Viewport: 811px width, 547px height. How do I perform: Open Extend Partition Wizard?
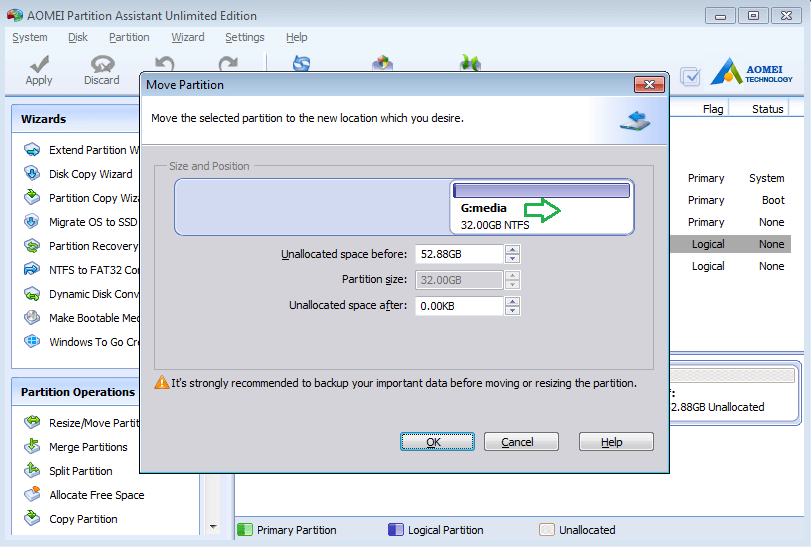[x=81, y=150]
